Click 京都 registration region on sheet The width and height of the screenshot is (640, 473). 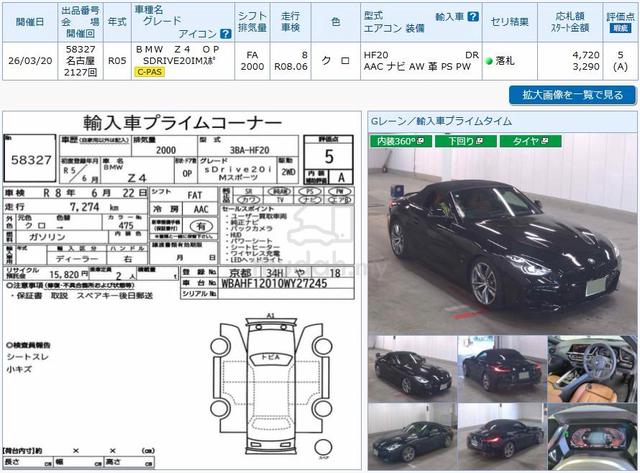click(240, 273)
